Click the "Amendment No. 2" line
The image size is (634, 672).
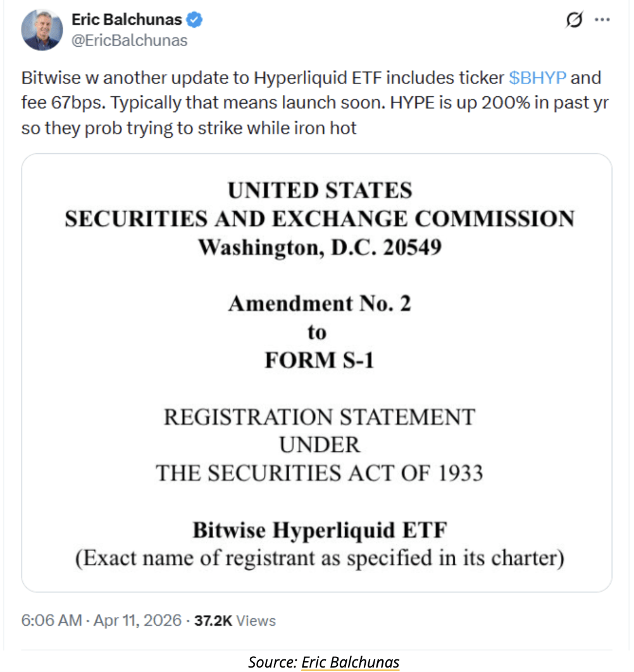click(x=320, y=304)
